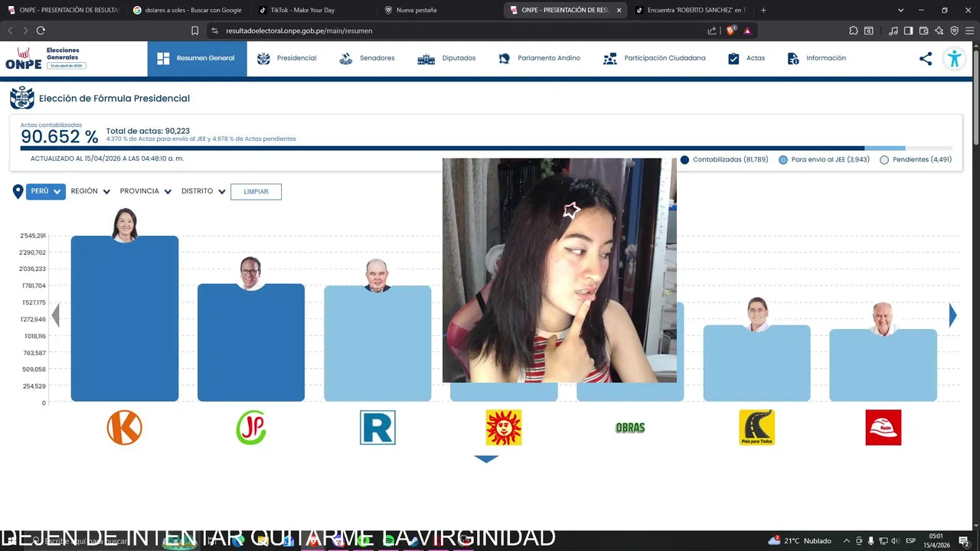Open the share icon in ONPE header
980x551 pixels.
(x=926, y=58)
